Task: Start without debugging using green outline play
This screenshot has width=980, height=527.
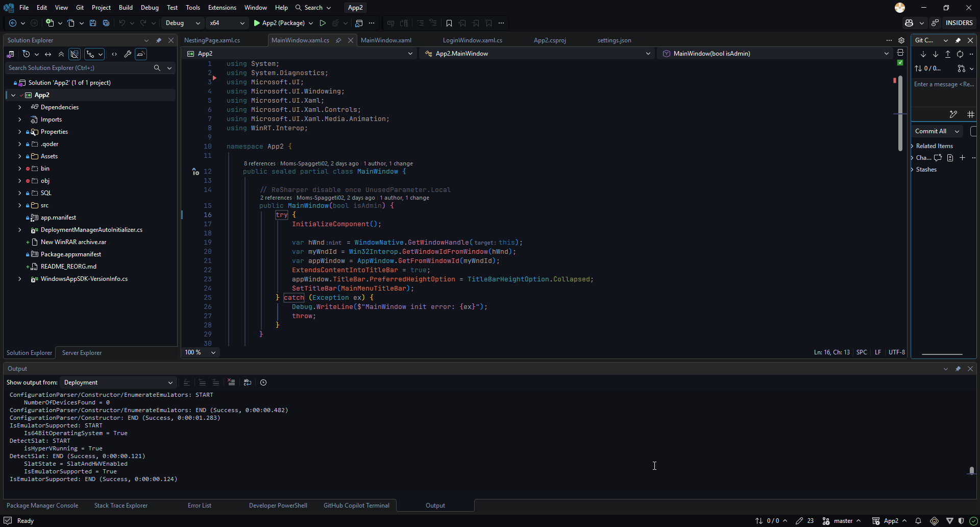Action: pyautogui.click(x=323, y=23)
